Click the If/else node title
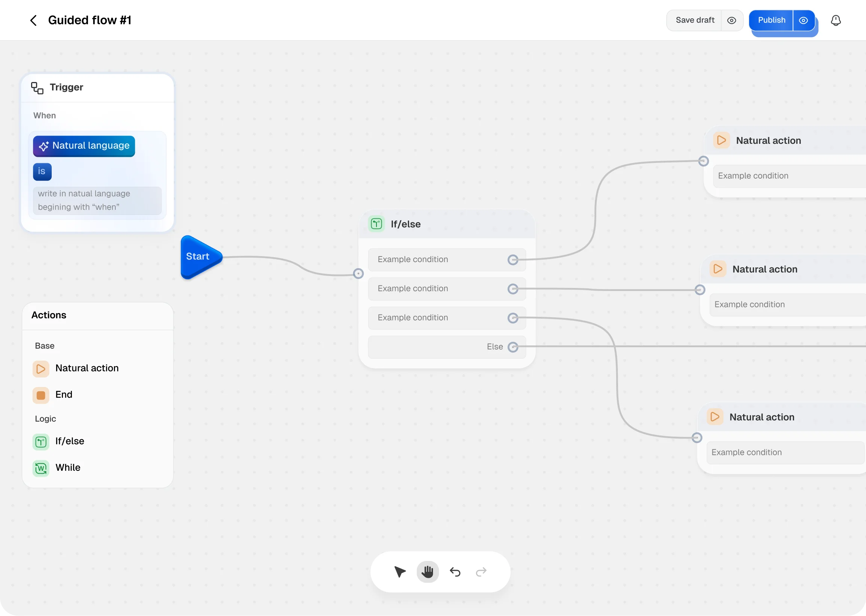Screen dimensions: 866x616 [x=406, y=225]
